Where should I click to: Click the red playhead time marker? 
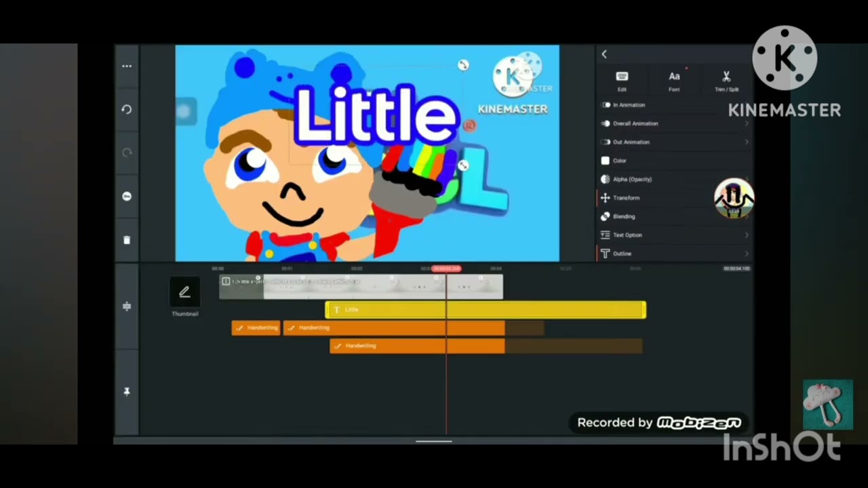pyautogui.click(x=446, y=269)
